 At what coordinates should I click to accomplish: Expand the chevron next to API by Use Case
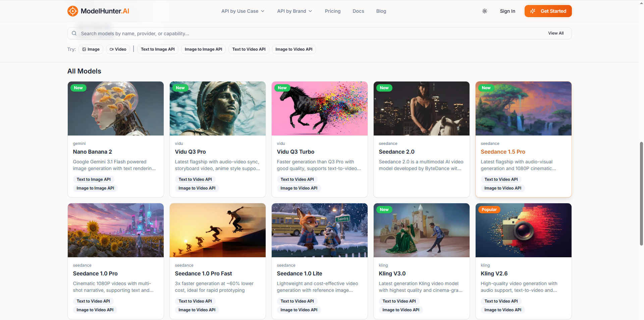coord(263,11)
